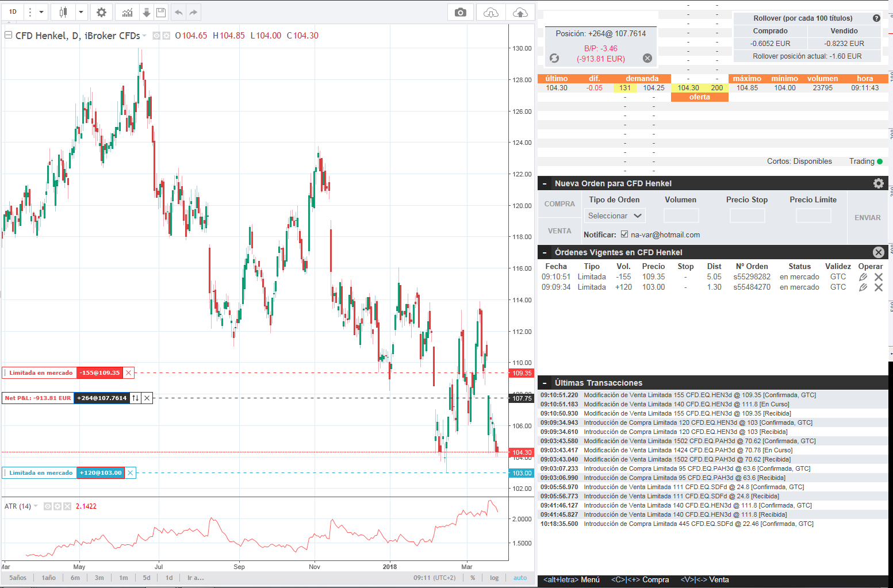Select the 3m time range

pyautogui.click(x=99, y=578)
